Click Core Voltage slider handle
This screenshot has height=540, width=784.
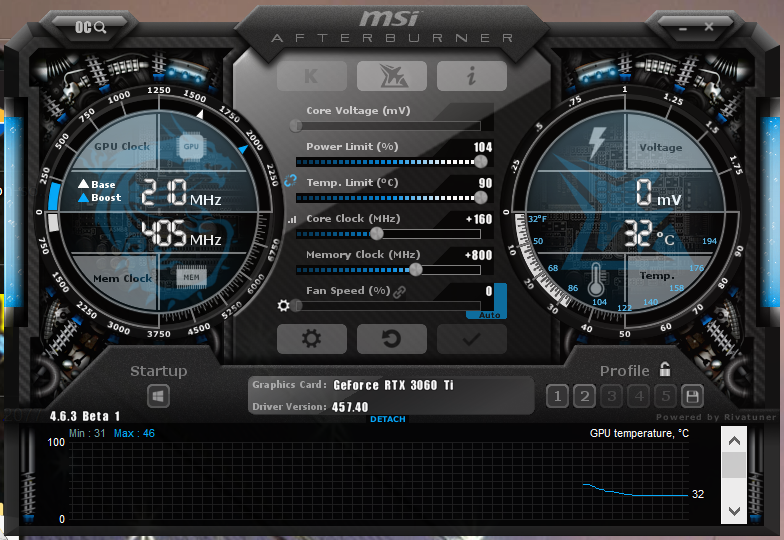pyautogui.click(x=296, y=126)
